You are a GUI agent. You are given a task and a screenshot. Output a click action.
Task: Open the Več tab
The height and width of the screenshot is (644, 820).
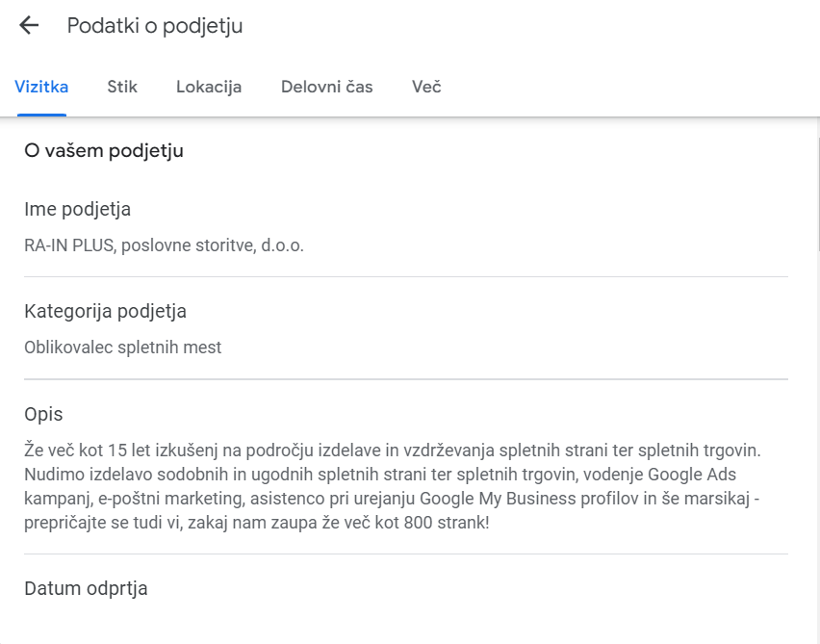pyautogui.click(x=426, y=88)
